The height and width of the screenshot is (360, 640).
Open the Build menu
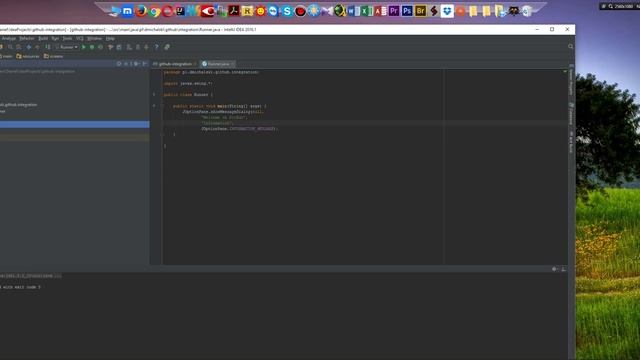43,38
